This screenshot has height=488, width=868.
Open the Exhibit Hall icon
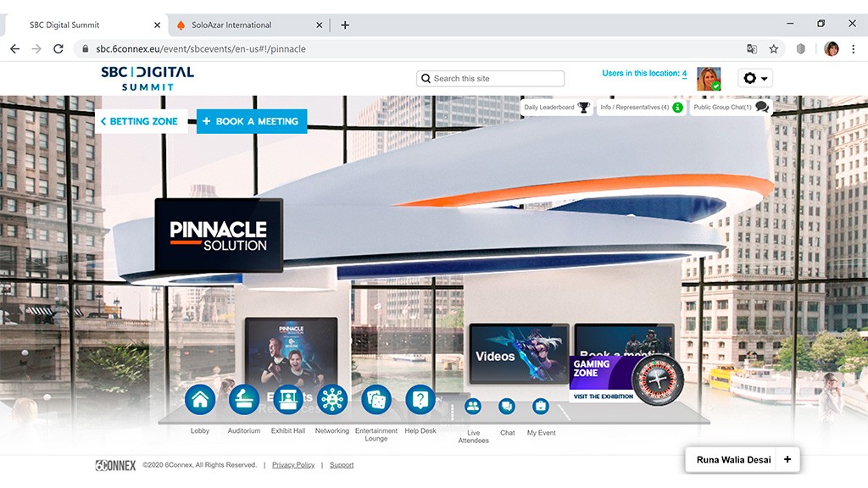288,400
